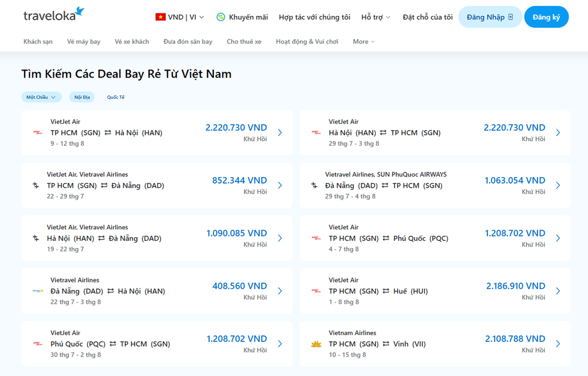This screenshot has width=588, height=376.
Task: Go to Vé xe khách tab
Action: 132,41
